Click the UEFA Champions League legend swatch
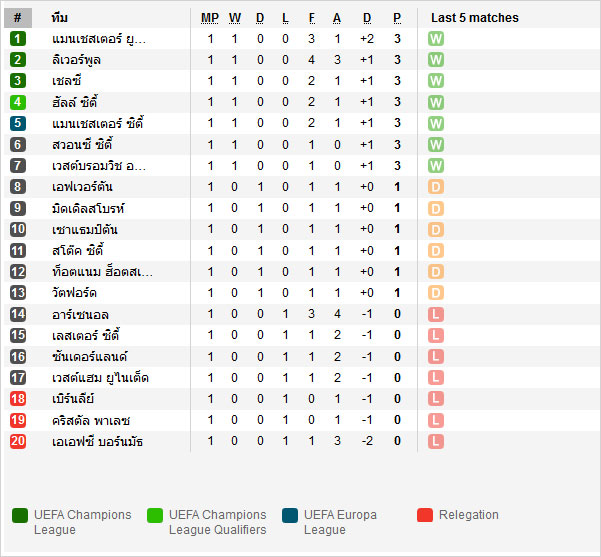Screen dimensions: 601x557 tap(20, 515)
